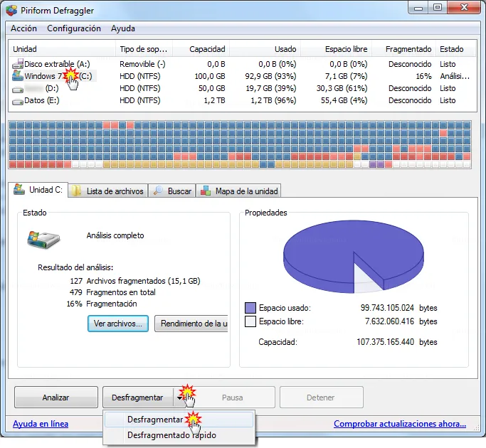Click the '16%' fragmented cell for C:

click(x=423, y=76)
